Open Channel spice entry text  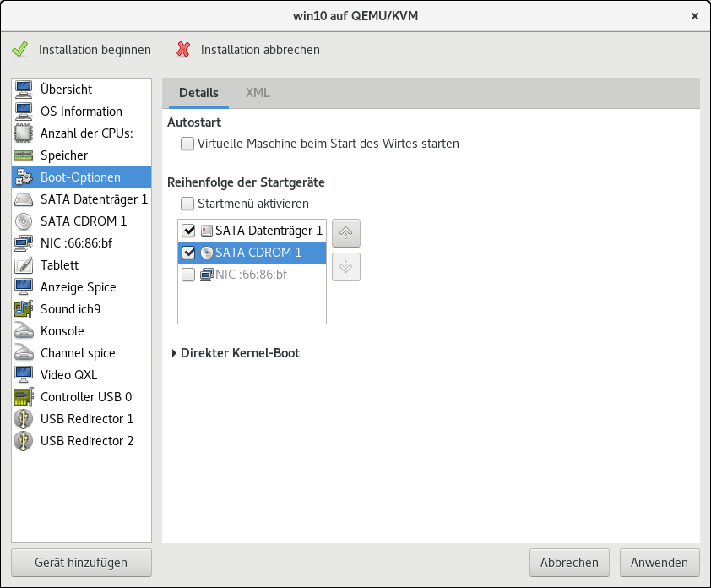coord(78,353)
